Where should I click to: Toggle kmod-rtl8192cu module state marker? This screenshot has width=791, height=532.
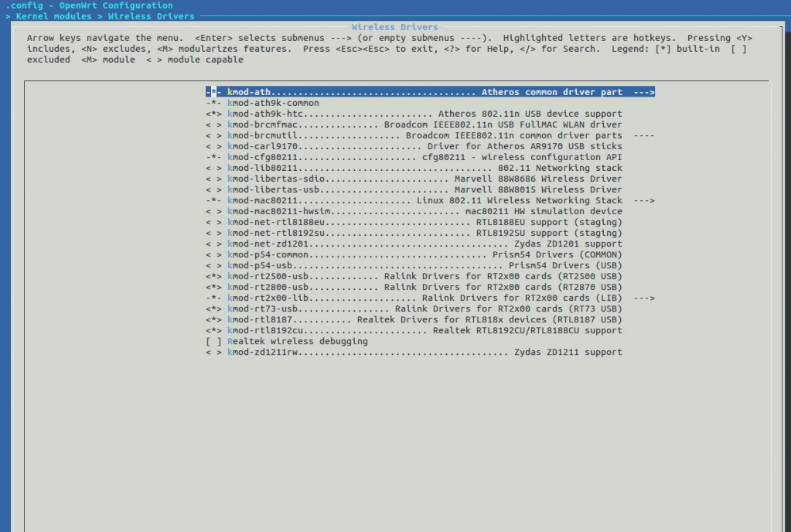[213, 331]
